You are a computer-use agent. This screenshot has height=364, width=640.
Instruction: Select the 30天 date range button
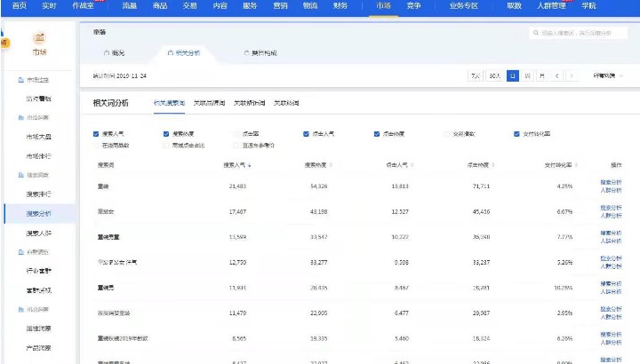(495, 76)
